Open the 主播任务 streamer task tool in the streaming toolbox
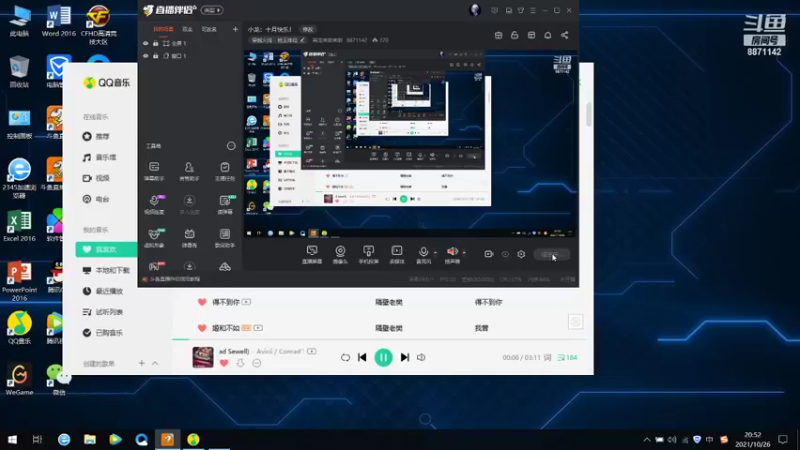 224,171
